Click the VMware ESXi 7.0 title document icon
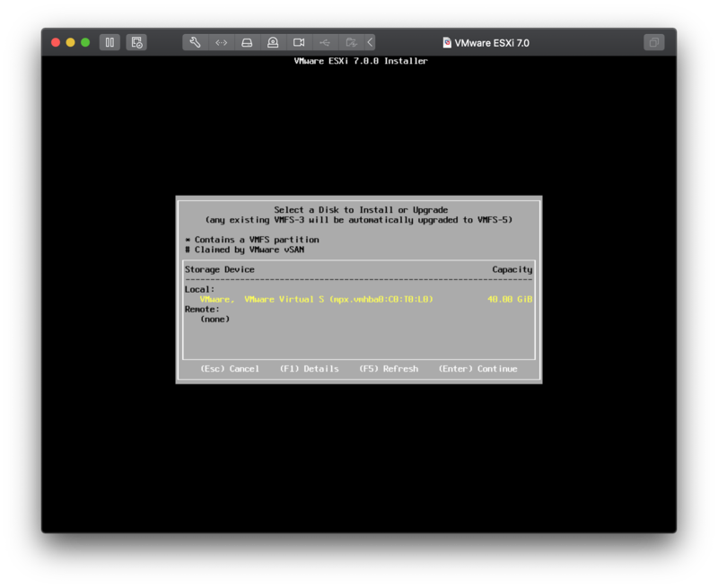The width and height of the screenshot is (718, 588). pyautogui.click(x=447, y=42)
